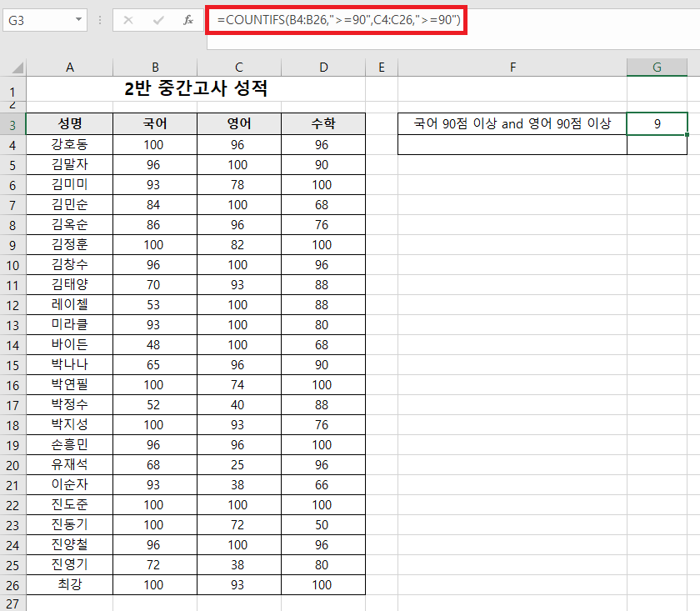Click the Enter checkmark icon in formula bar

point(158,20)
